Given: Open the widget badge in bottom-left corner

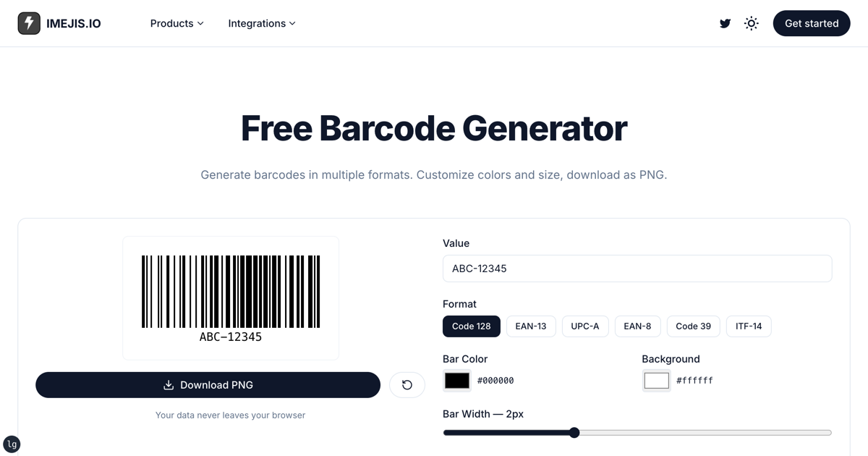Looking at the screenshot, I should coord(12,444).
